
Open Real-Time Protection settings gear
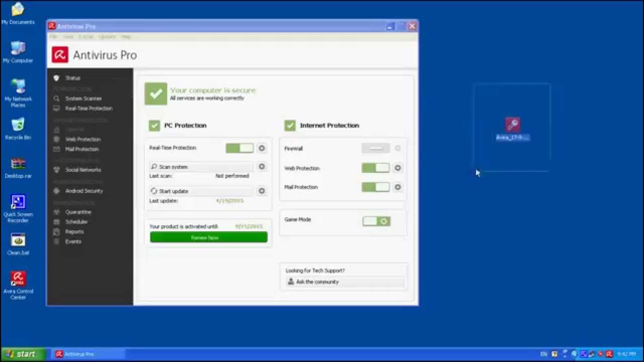coord(262,148)
